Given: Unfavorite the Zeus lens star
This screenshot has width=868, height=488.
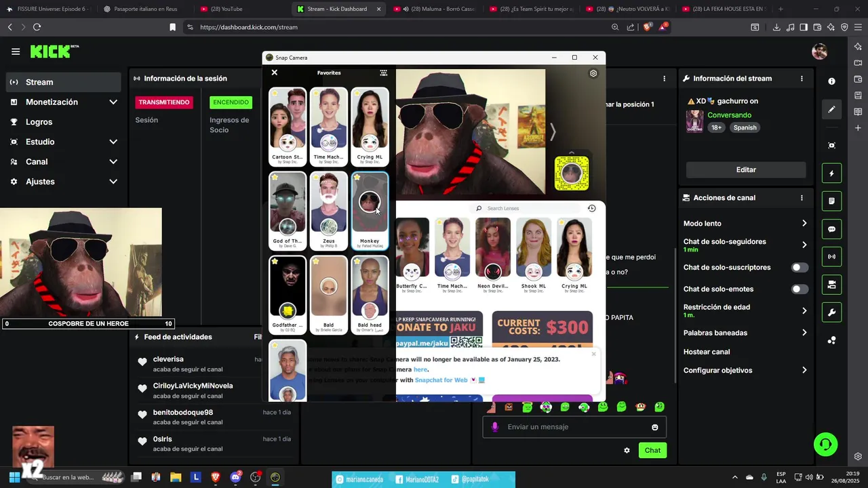Looking at the screenshot, I should point(316,178).
